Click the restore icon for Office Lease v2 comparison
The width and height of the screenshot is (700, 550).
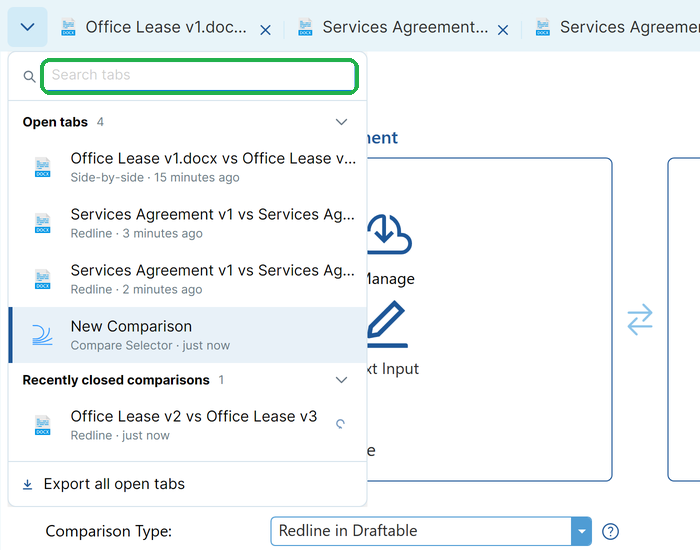point(340,424)
